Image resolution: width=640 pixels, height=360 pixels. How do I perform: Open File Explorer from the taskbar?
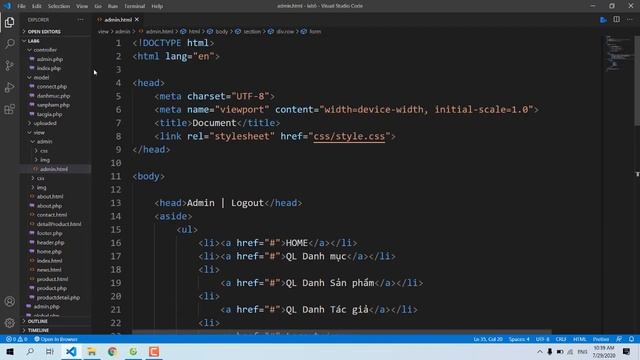coord(92,351)
